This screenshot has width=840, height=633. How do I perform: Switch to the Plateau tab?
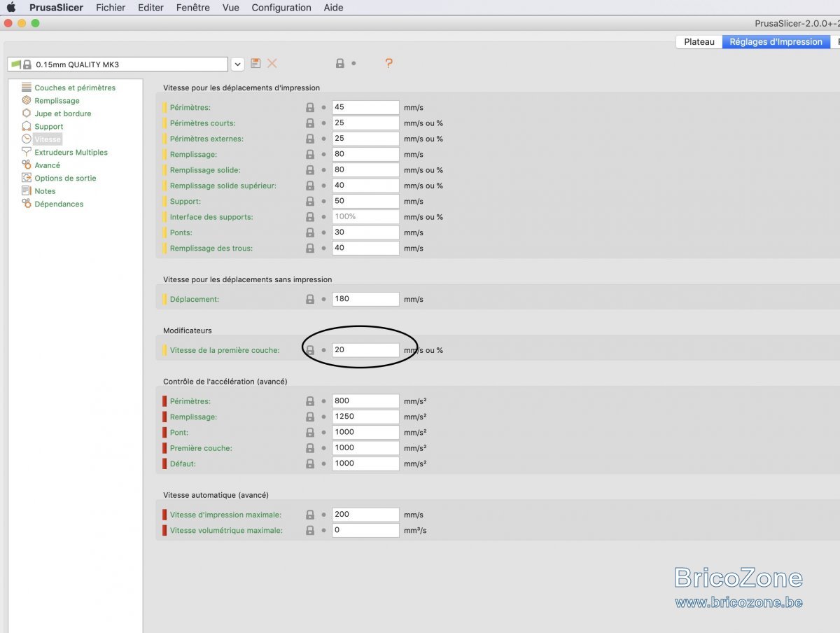[699, 42]
